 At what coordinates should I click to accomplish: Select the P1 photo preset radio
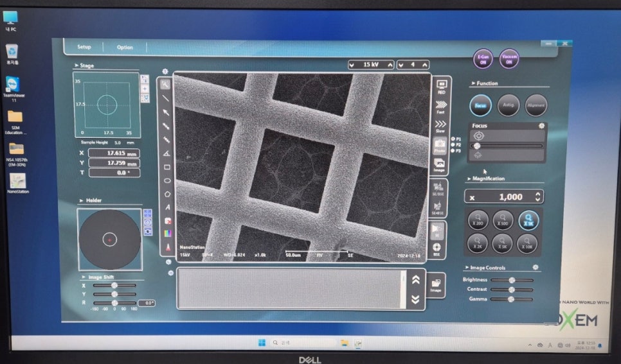click(453, 139)
